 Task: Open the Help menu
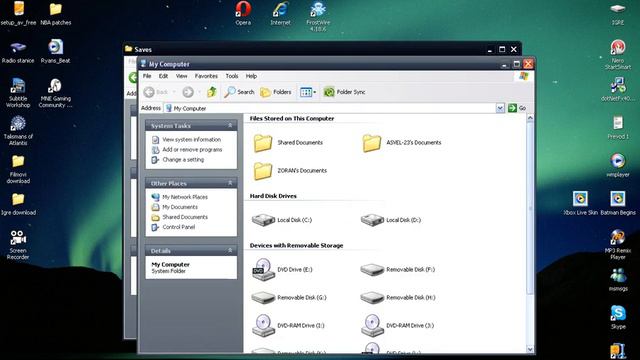coord(251,76)
